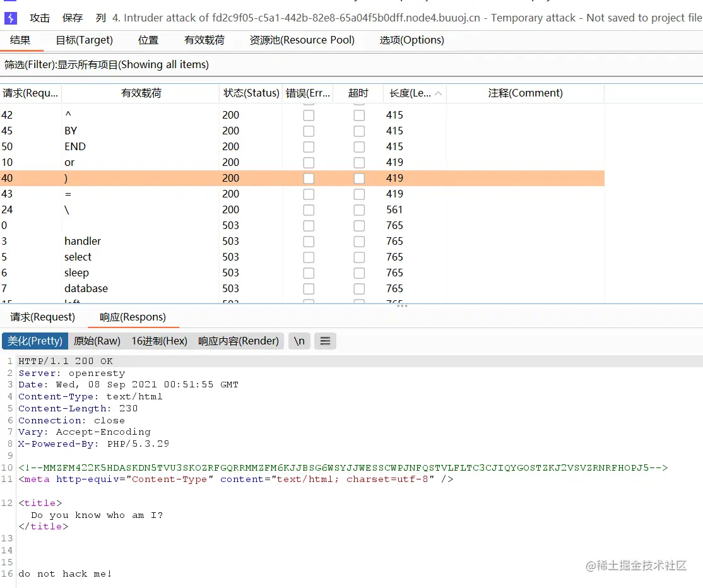Toggle timeout checkbox in the handler row
Image resolution: width=703 pixels, height=588 pixels.
pyautogui.click(x=359, y=242)
